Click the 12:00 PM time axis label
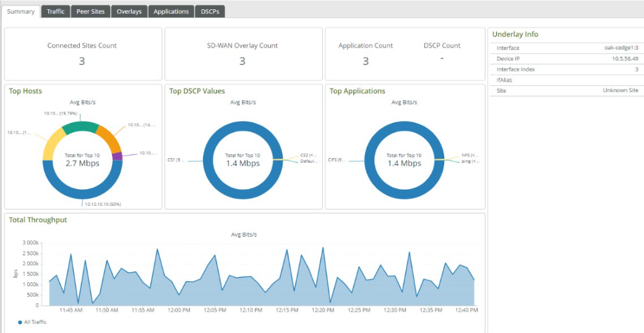 click(x=179, y=310)
